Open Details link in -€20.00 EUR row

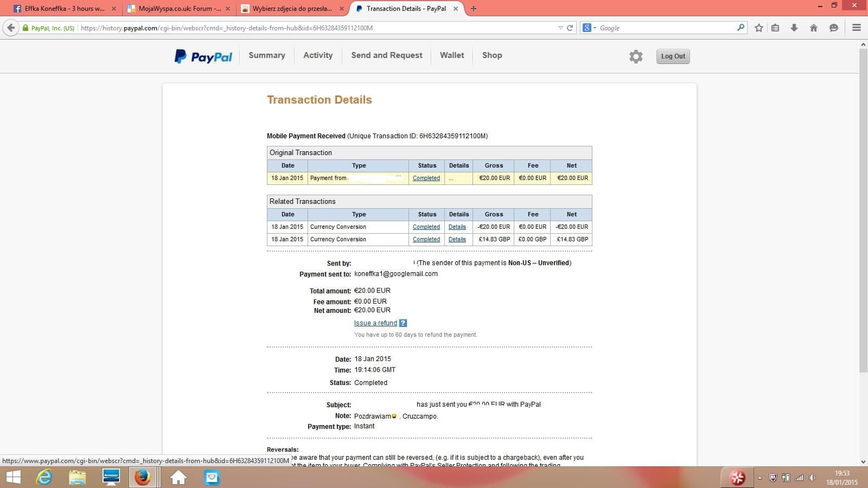pyautogui.click(x=457, y=227)
